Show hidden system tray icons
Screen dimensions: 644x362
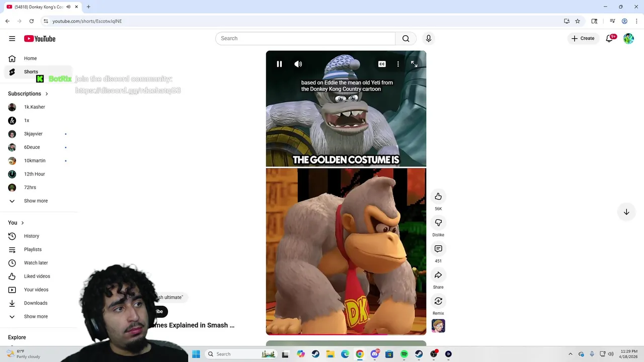pyautogui.click(x=570, y=354)
